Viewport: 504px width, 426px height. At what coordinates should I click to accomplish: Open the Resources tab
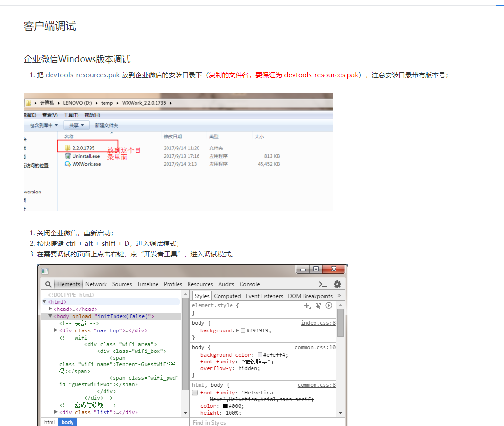200,284
